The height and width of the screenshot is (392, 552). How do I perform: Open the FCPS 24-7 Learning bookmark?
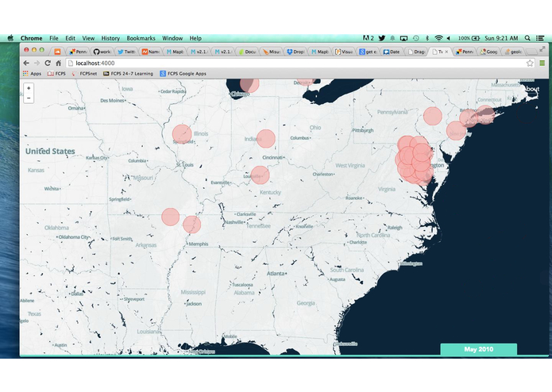point(128,74)
